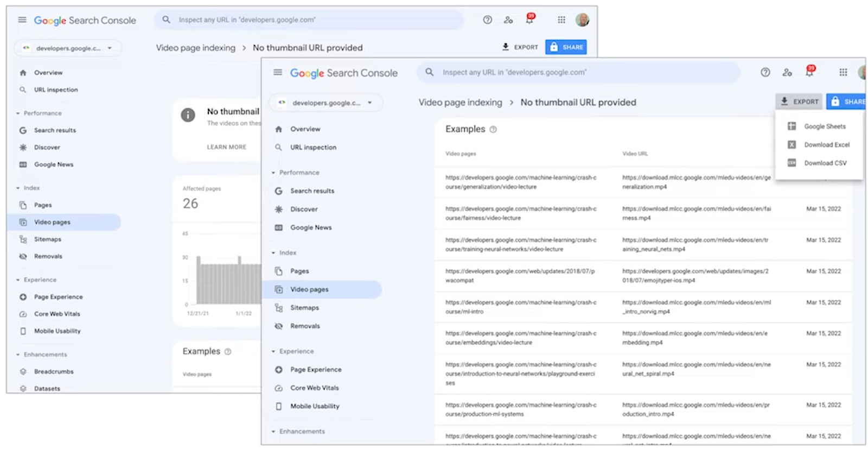Click Video page indexing breadcrumb in back window
Image resolution: width=868 pixels, height=456 pixels.
click(196, 48)
